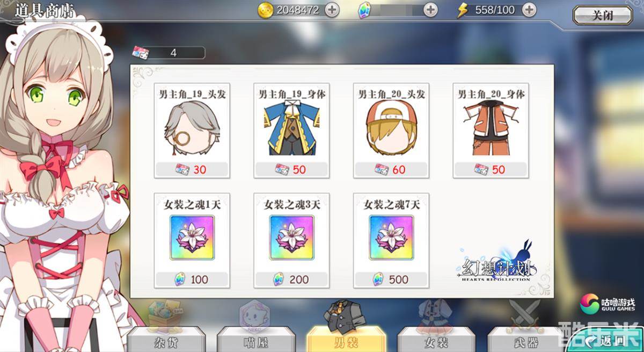Click the gold coin icon

click(x=265, y=10)
